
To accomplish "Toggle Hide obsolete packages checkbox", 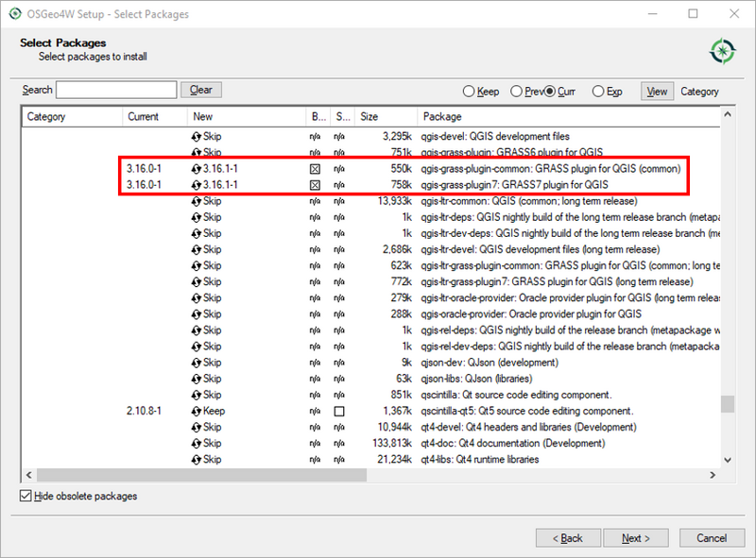I will point(26,497).
